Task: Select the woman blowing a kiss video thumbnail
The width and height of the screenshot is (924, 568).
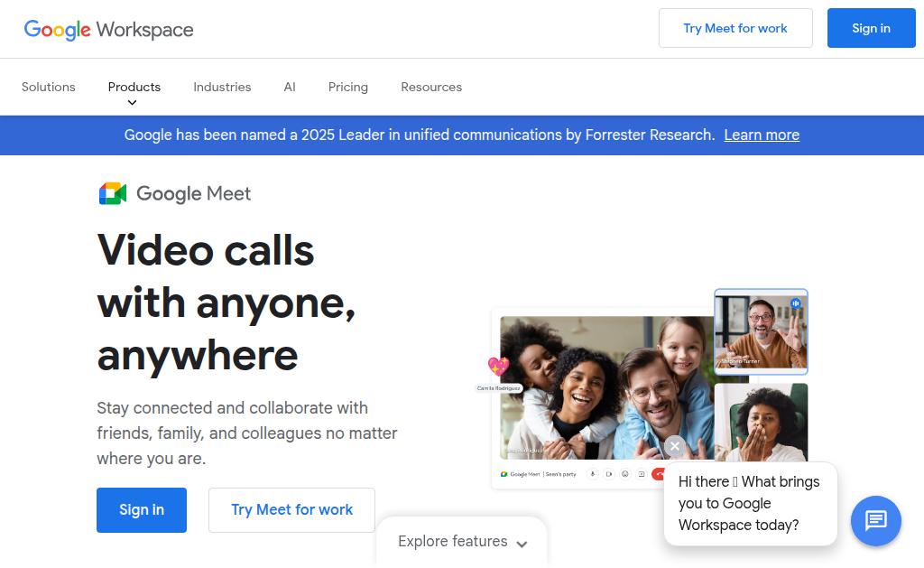Action: click(761, 423)
